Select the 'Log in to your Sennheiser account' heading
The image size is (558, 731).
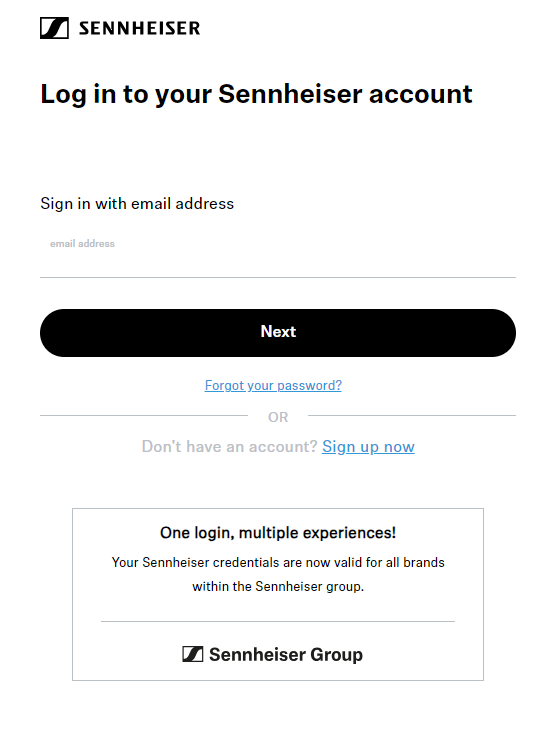point(256,95)
